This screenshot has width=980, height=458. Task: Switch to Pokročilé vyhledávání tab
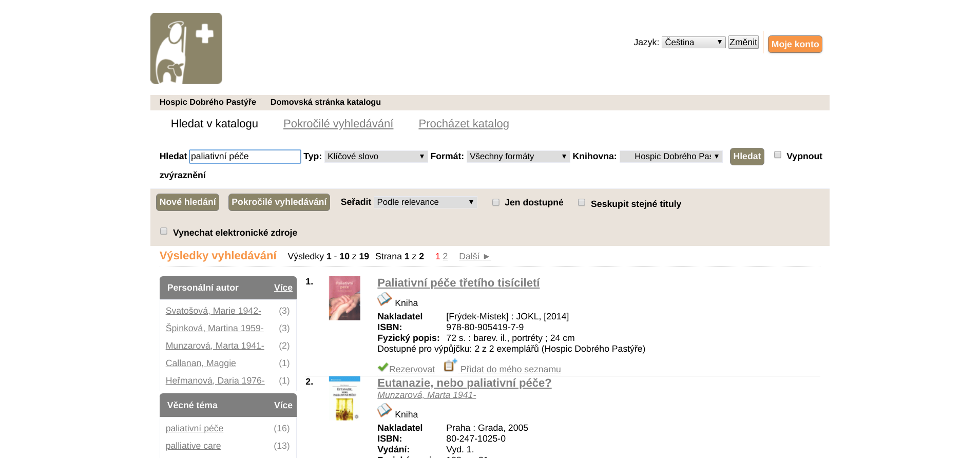(x=338, y=124)
